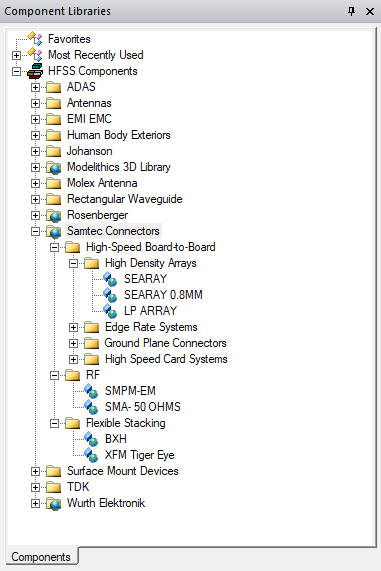Select the Ground Plane Connectors label
This screenshot has height=571, width=381.
pos(165,343)
